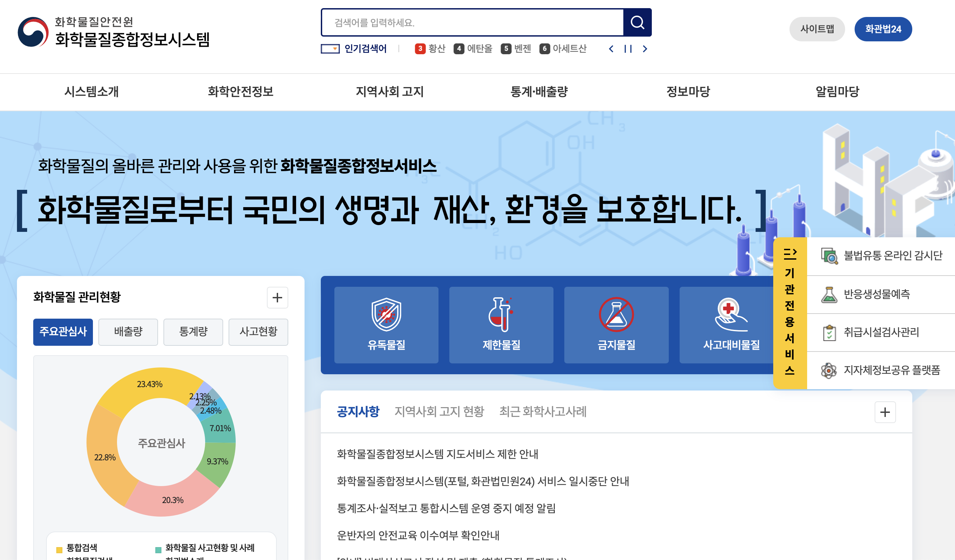955x560 pixels.
Task: Open notice 통합시스템 운영 중지 예정 알림
Action: pyautogui.click(x=446, y=508)
